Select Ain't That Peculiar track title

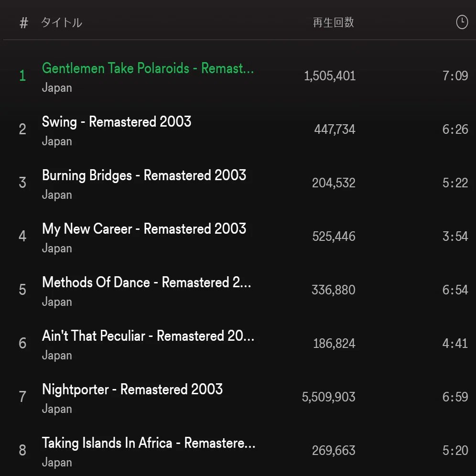pos(148,336)
